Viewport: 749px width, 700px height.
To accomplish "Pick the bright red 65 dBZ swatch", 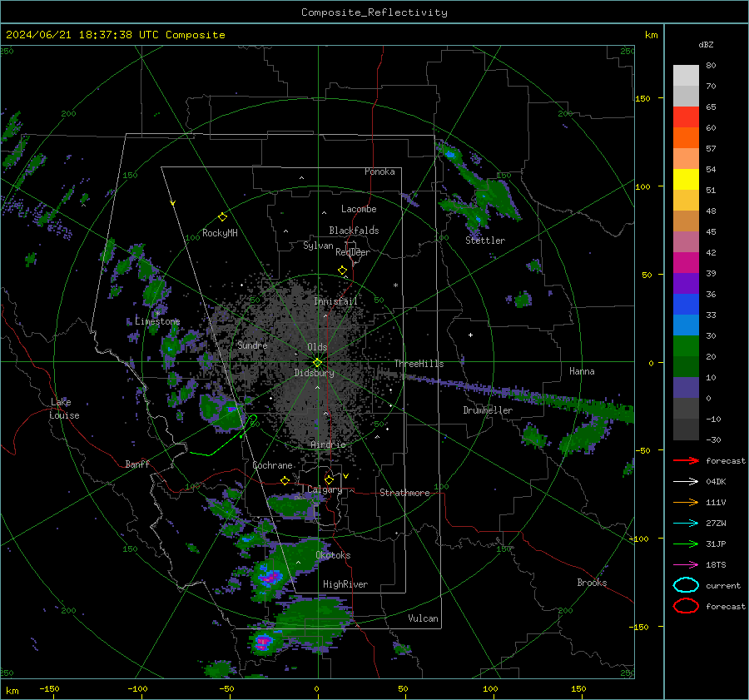I will click(686, 117).
